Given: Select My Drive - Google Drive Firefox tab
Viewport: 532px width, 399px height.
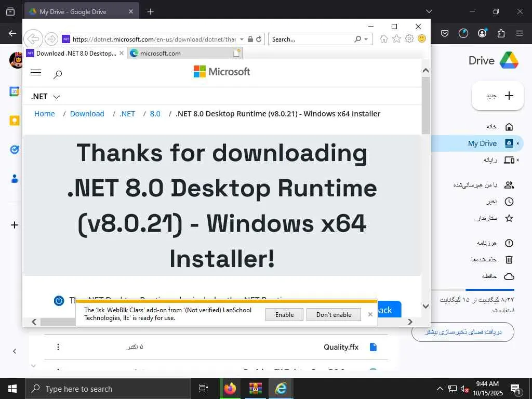Looking at the screenshot, I should point(82,12).
